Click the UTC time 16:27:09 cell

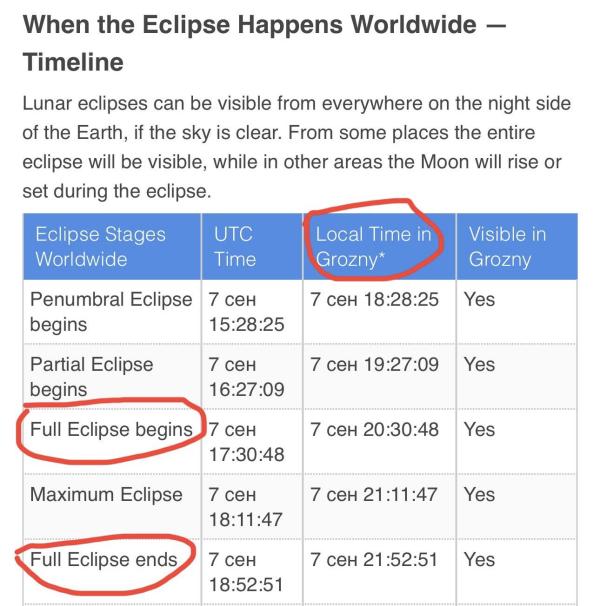click(x=246, y=376)
